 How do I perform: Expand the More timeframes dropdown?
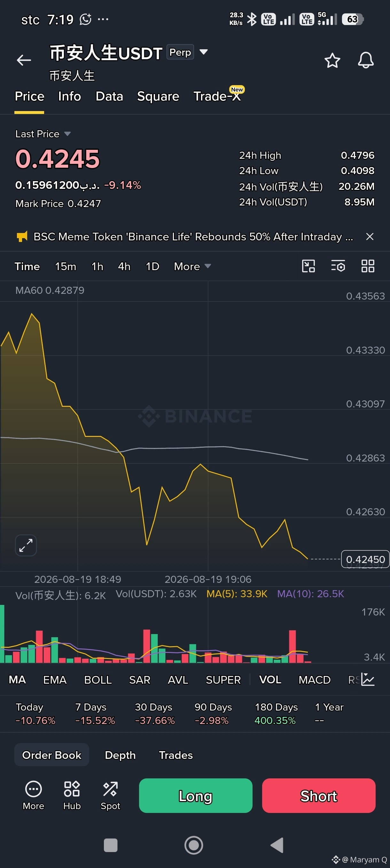192,266
